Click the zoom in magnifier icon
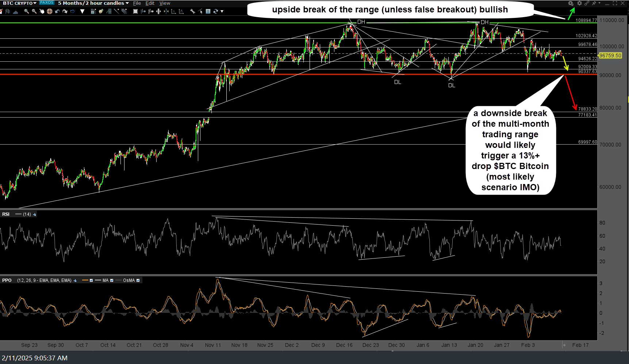 27,11
